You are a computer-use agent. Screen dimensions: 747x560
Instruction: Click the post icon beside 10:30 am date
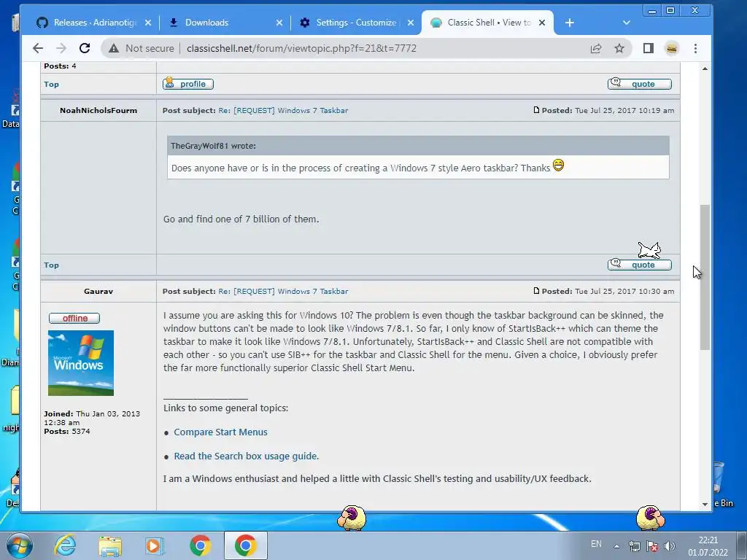click(x=536, y=291)
